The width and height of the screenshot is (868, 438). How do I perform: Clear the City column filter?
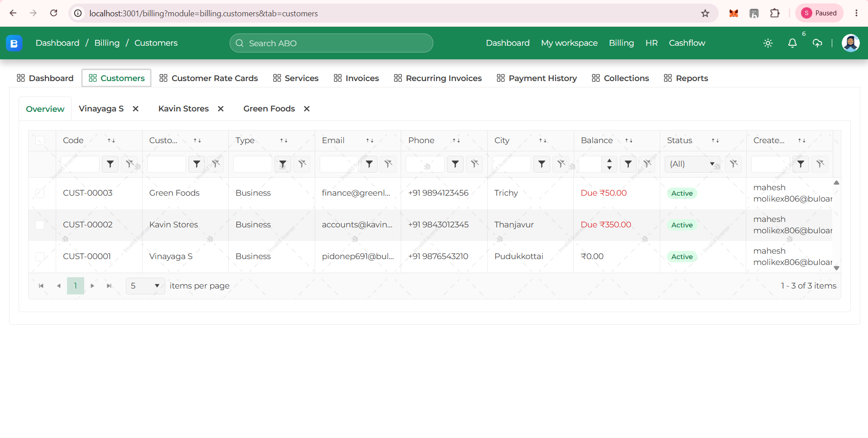[561, 164]
